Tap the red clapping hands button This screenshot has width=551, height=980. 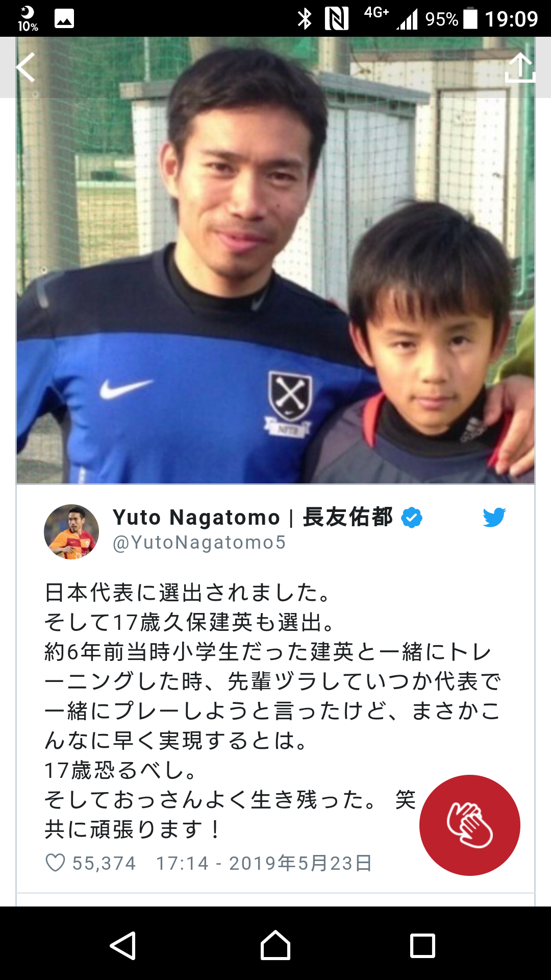click(470, 825)
